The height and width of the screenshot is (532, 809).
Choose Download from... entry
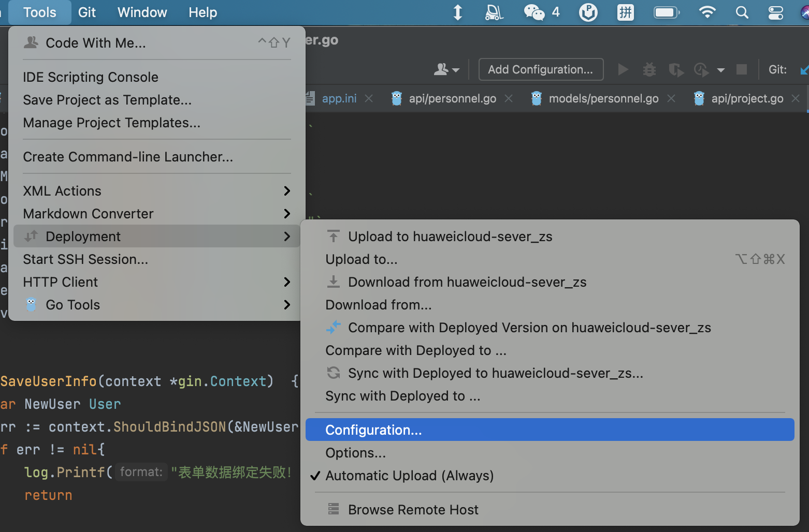550,305
